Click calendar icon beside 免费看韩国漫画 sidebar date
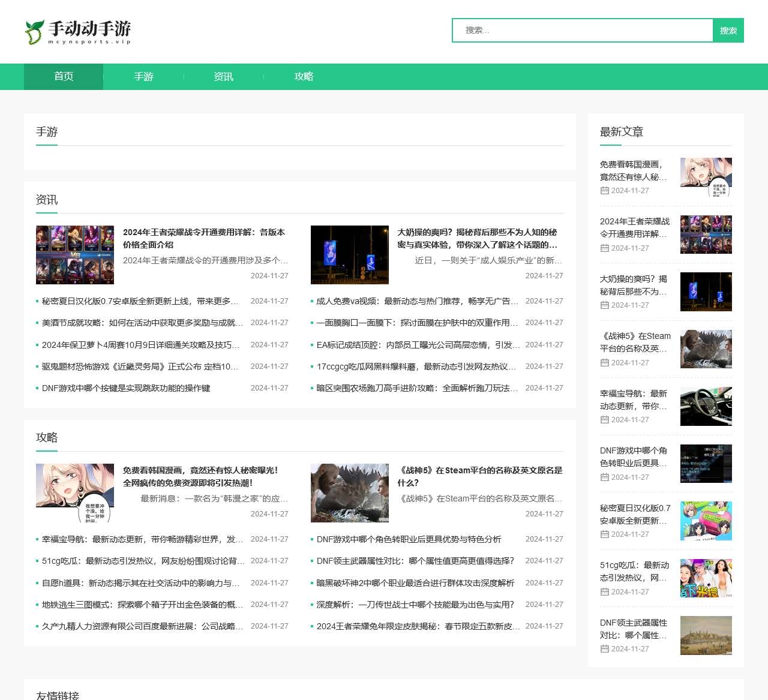This screenshot has width=768, height=700. point(605,191)
